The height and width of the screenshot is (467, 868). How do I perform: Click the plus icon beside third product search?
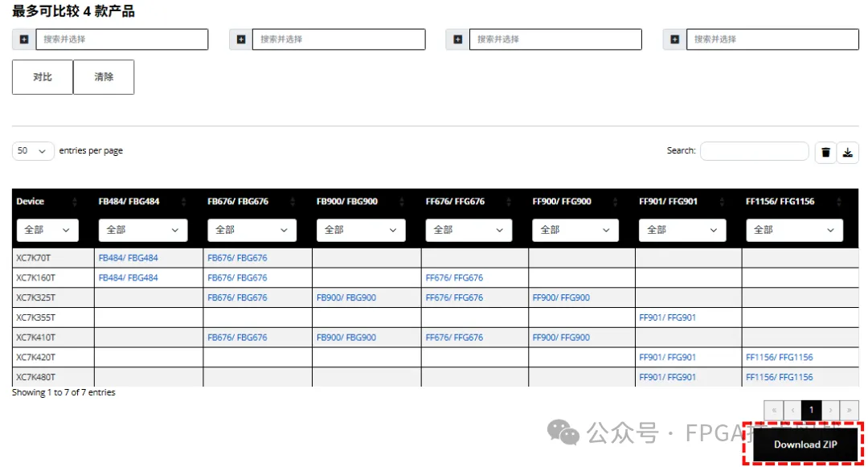(458, 39)
